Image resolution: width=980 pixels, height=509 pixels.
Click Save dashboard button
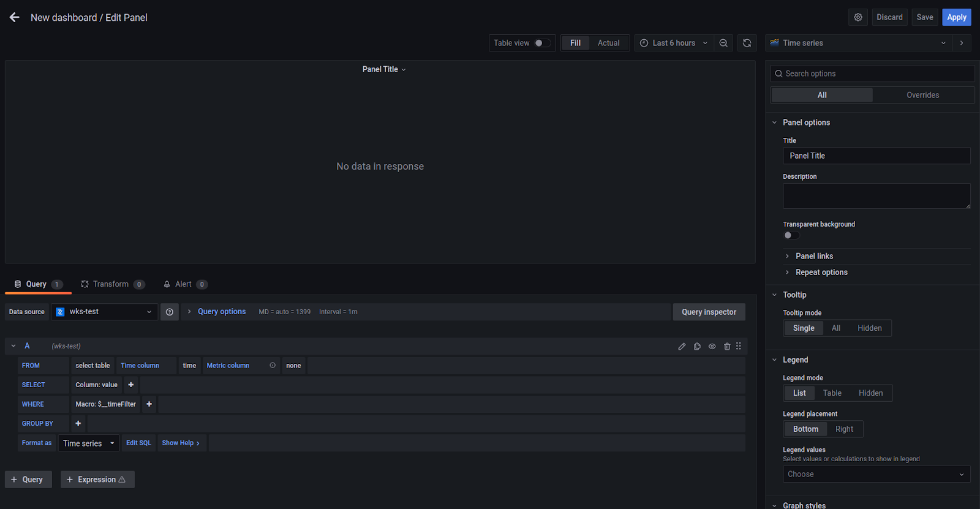[925, 17]
